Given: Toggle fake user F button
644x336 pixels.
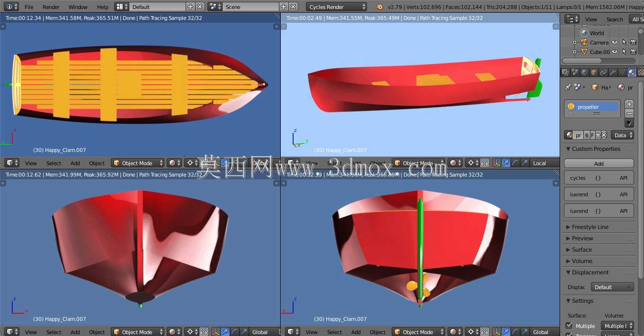Looking at the screenshot, I should click(592, 135).
